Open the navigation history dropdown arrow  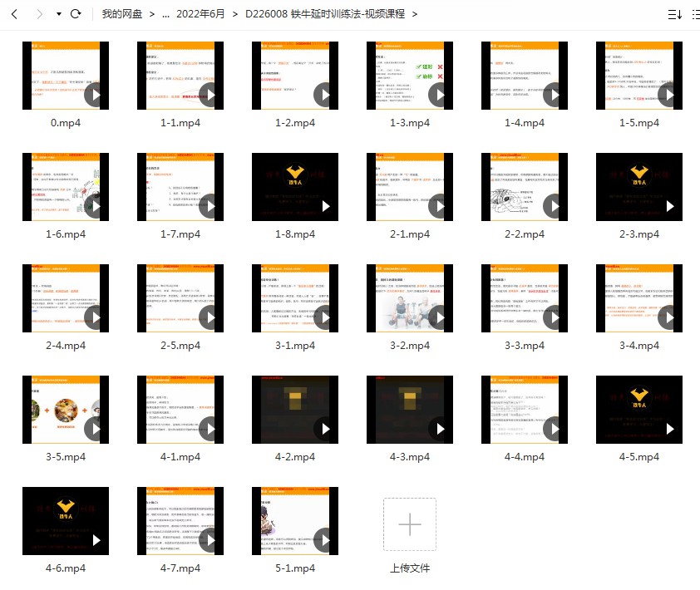coord(58,15)
